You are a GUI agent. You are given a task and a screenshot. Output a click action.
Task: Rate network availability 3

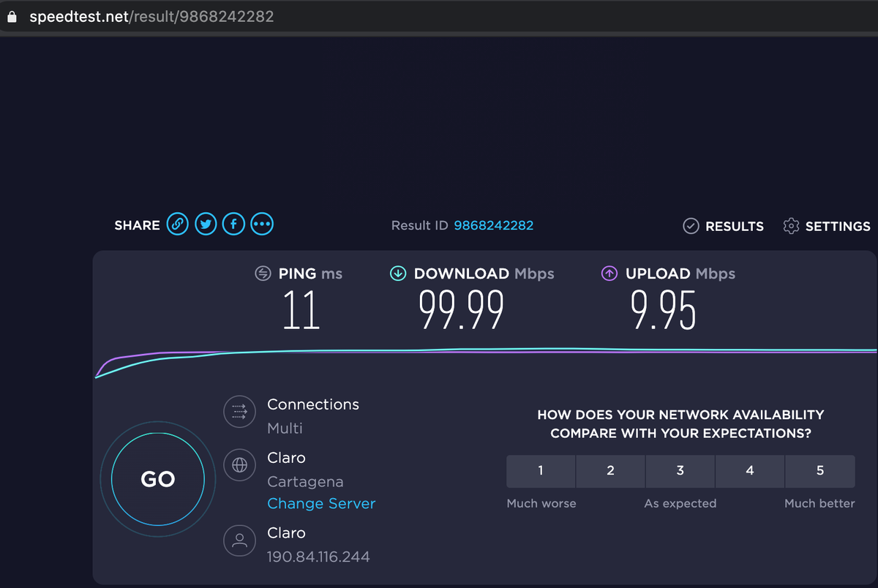[680, 471]
